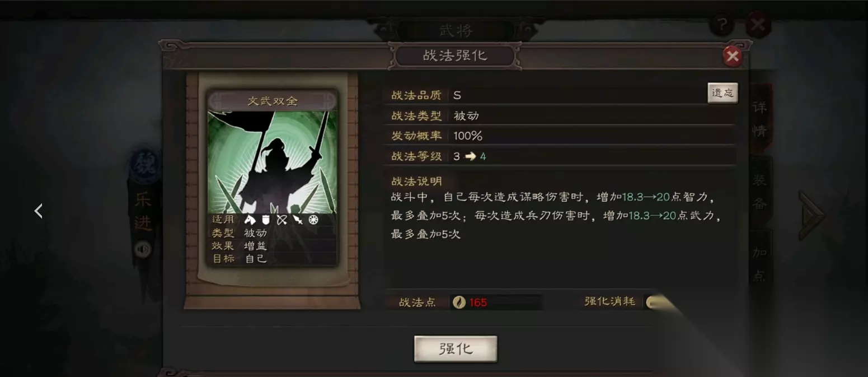868x377 pixels.
Task: Click the 文武双全 skill card artwork
Action: tap(273, 162)
